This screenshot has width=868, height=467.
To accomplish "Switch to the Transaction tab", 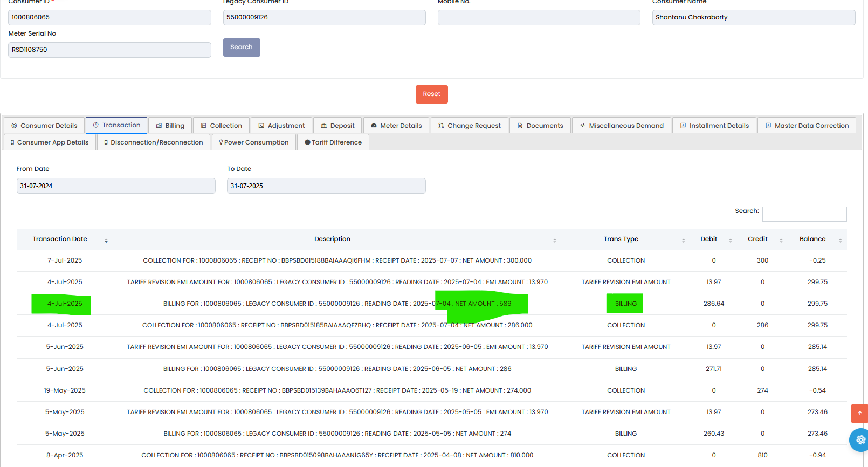I will [116, 125].
